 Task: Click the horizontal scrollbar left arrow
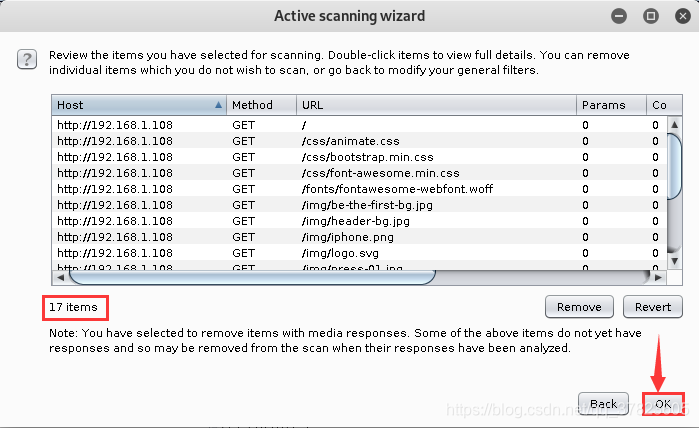click(x=61, y=277)
